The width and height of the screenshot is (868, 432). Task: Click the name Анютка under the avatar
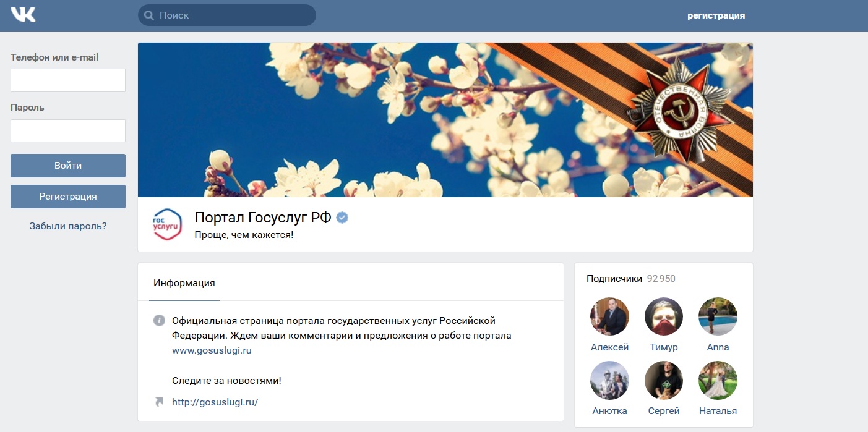pos(609,411)
